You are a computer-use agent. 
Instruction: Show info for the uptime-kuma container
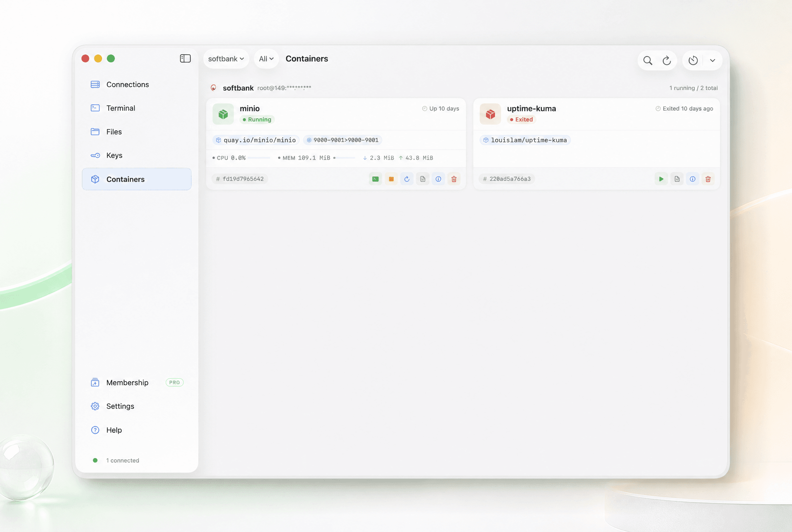coord(693,179)
